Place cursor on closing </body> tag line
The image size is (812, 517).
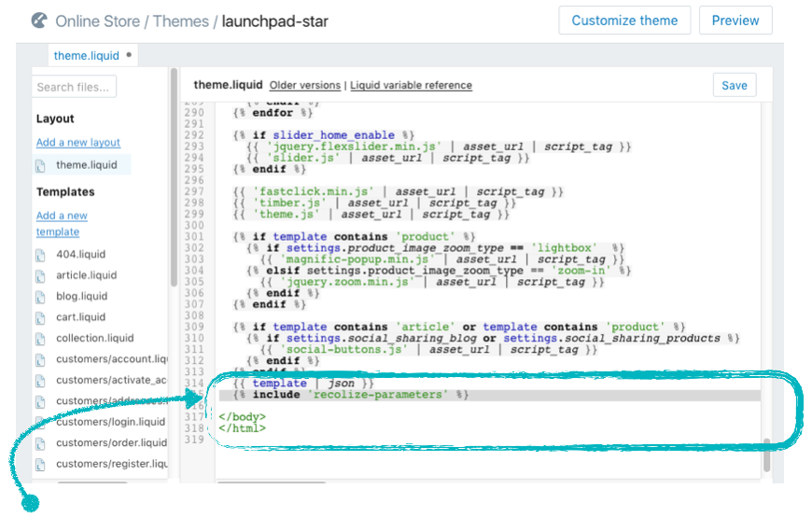tap(243, 417)
